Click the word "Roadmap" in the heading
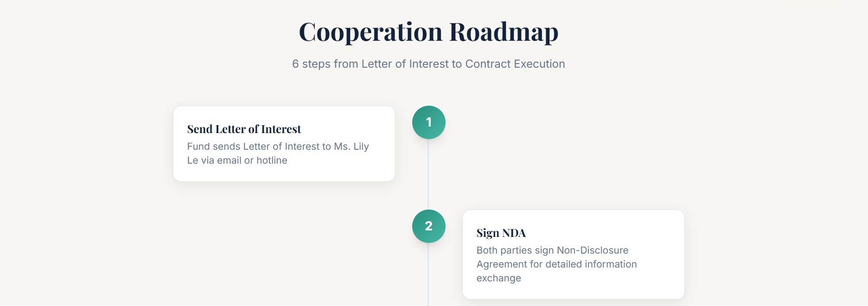Viewport: 868px width, 306px height. click(x=504, y=32)
